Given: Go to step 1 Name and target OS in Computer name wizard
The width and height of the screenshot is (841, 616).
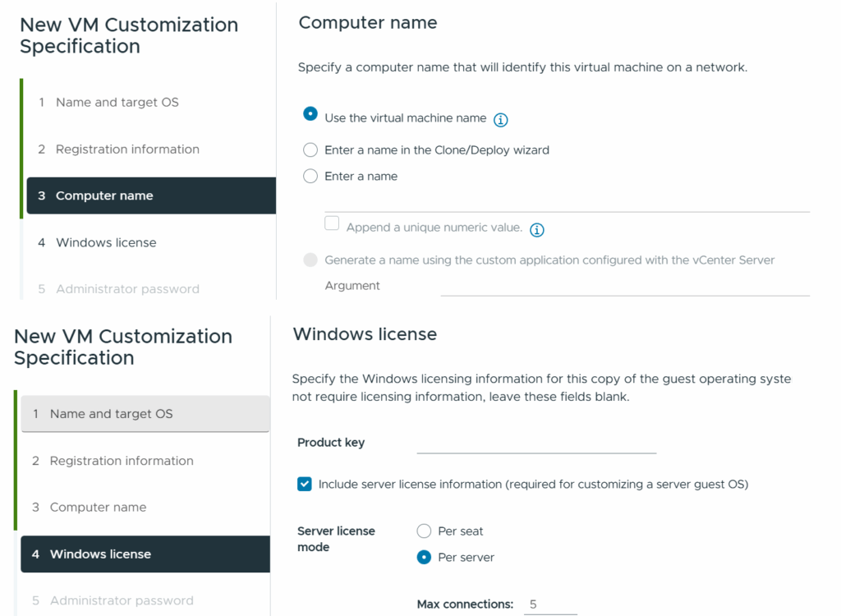Looking at the screenshot, I should pyautogui.click(x=151, y=102).
